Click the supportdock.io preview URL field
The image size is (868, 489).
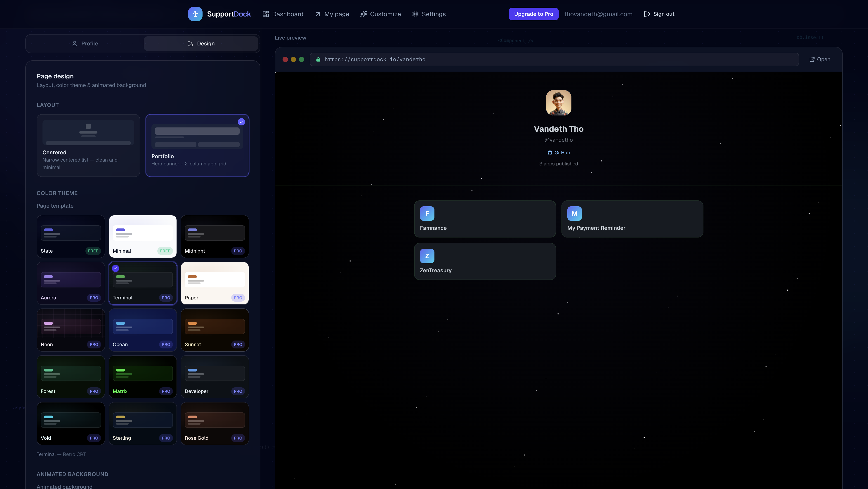click(x=554, y=60)
